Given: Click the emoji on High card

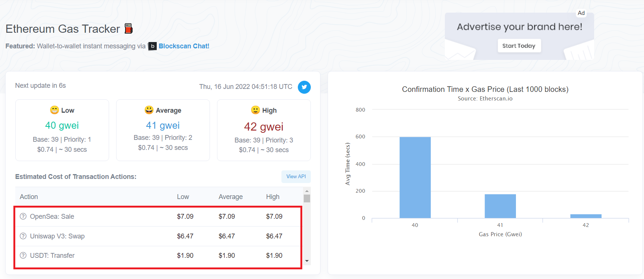Looking at the screenshot, I should (255, 110).
